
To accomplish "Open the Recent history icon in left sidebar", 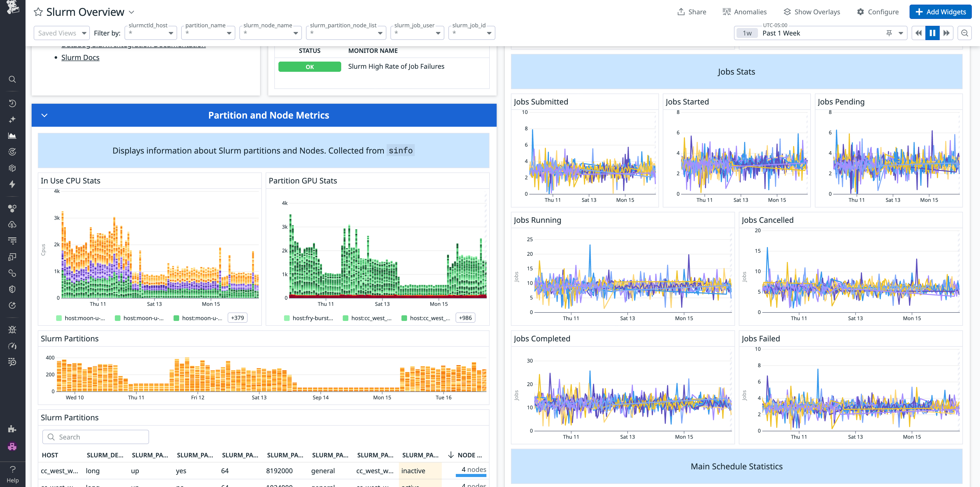I will [x=12, y=103].
